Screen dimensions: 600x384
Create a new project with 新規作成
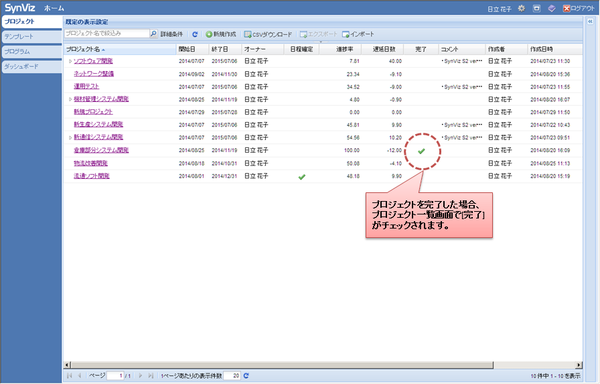(x=221, y=34)
